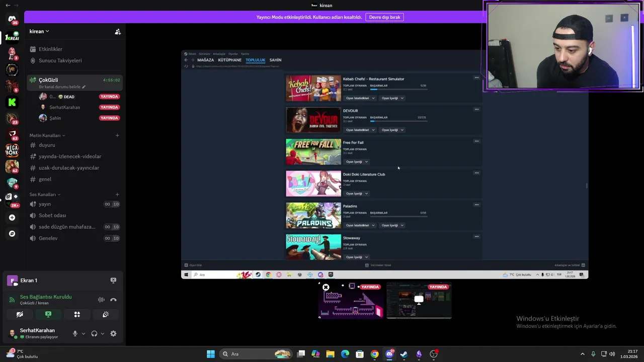This screenshot has height=362, width=644.
Task: Expand Oyun İçeriği dropdown for Doki Doki
Action: point(357,194)
